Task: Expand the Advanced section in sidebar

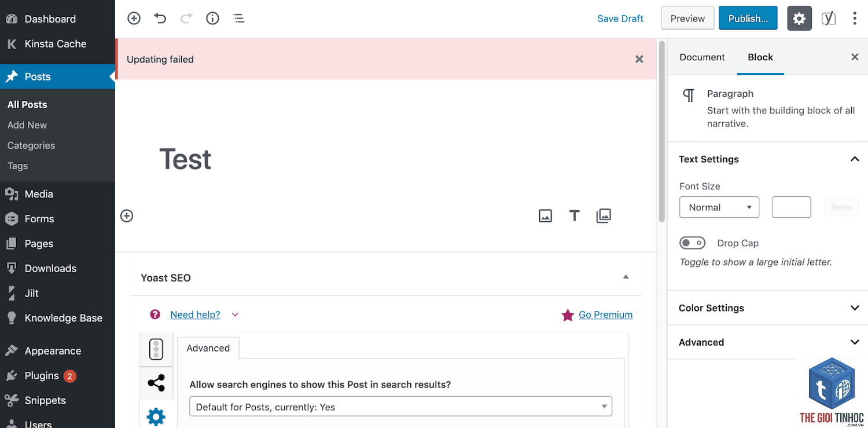Action: coord(767,342)
